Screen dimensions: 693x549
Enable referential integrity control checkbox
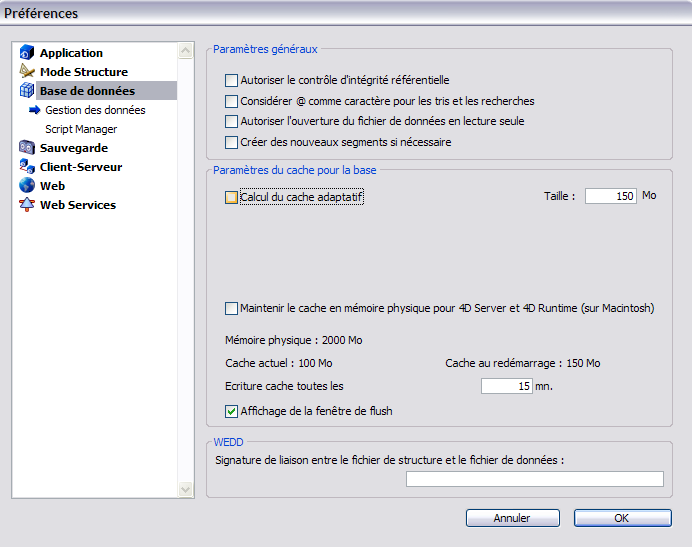pyautogui.click(x=232, y=80)
